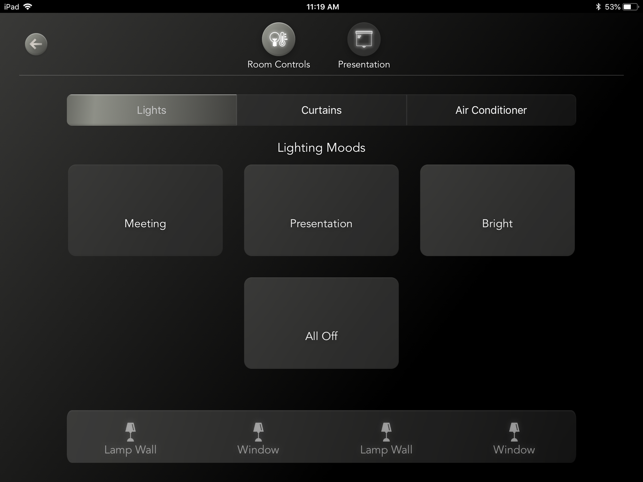This screenshot has width=643, height=482.
Task: Click the battery indicator icon
Action: pos(631,7)
